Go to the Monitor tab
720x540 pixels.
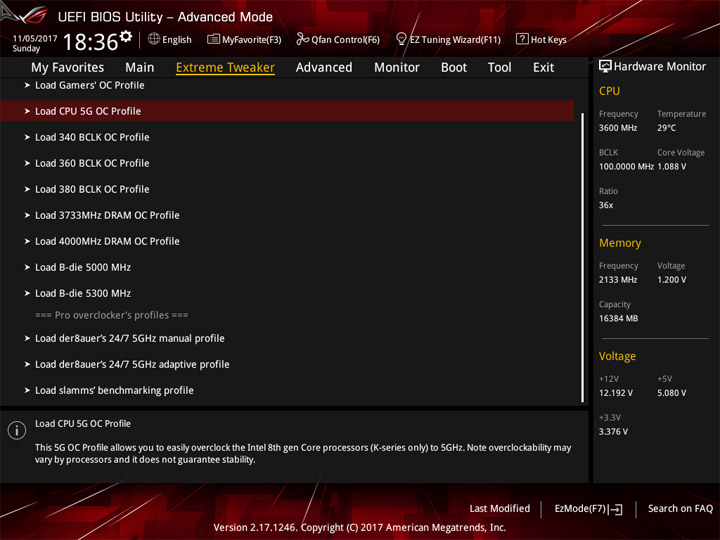tap(397, 68)
